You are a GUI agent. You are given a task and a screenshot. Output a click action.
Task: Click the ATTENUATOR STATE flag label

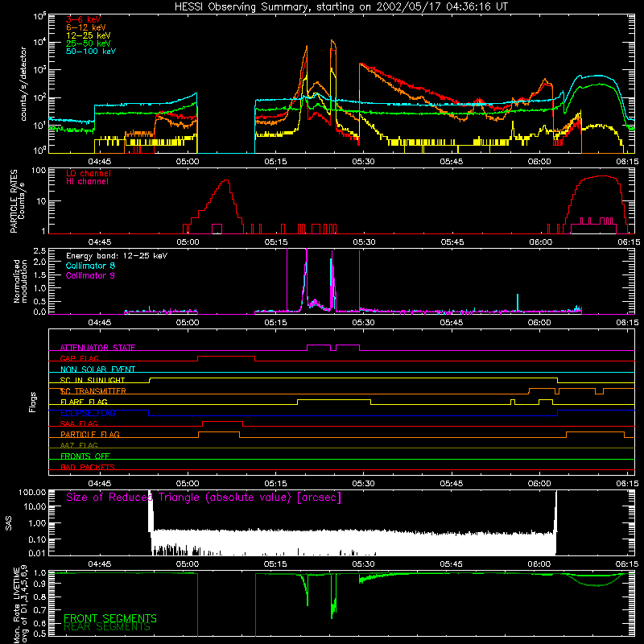(97, 348)
